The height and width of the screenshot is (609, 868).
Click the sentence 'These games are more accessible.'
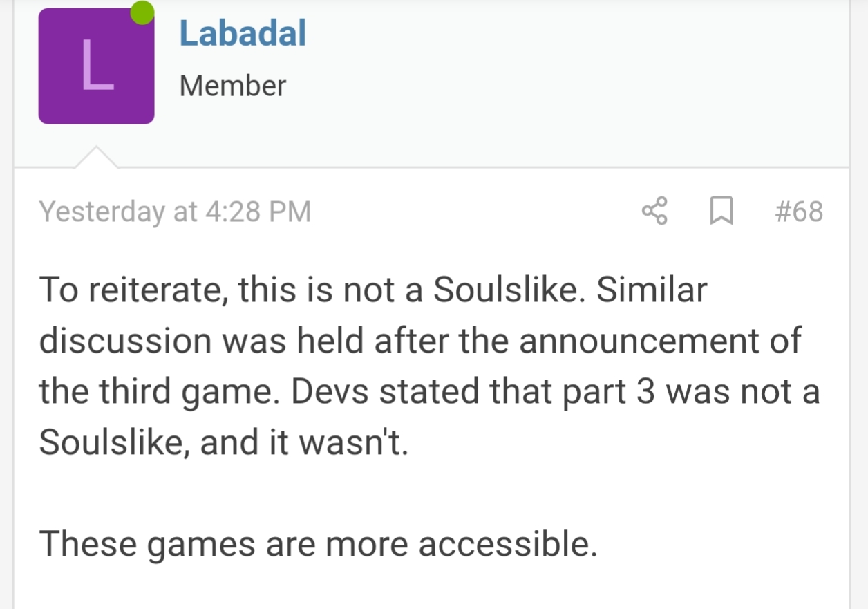pos(318,543)
